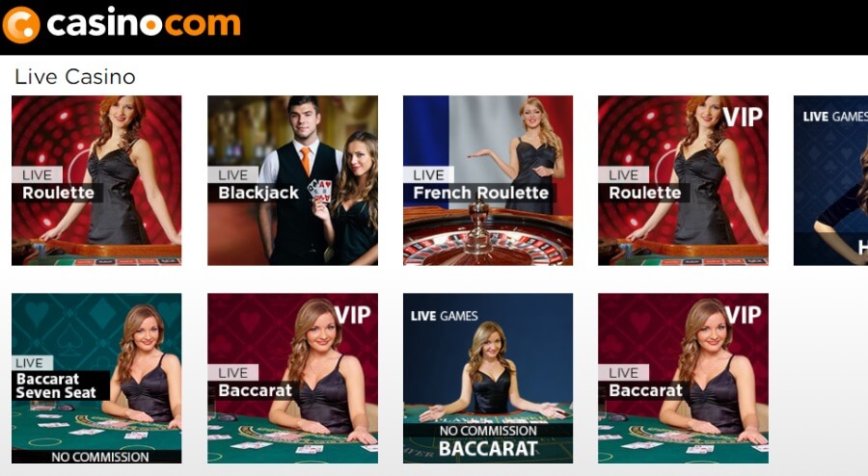Click the Live Casino heading
The width and height of the screenshot is (868, 476).
[74, 77]
